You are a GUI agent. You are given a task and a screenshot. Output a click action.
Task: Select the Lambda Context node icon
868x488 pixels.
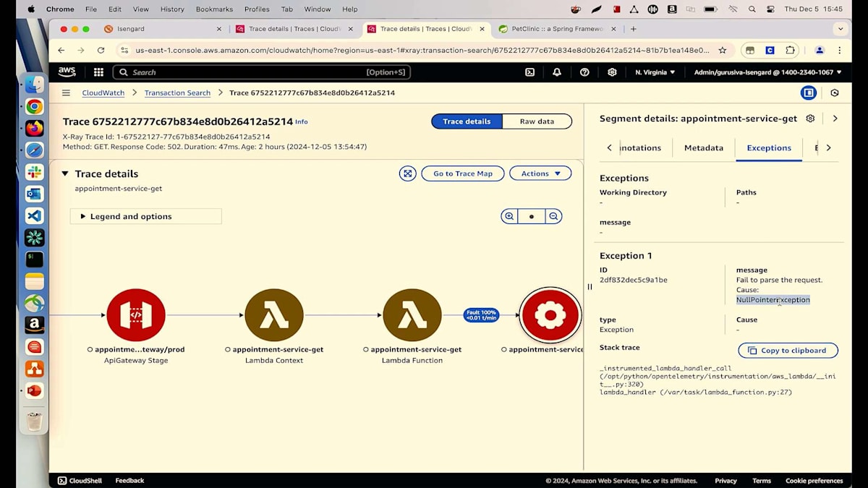(x=274, y=315)
